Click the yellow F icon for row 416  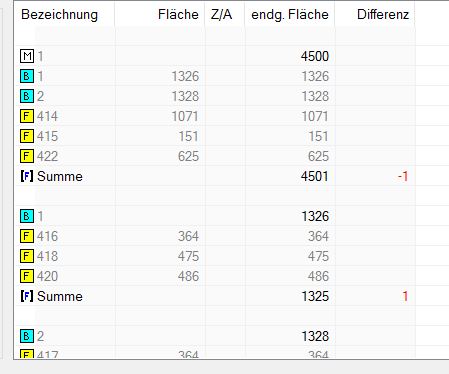(x=27, y=236)
